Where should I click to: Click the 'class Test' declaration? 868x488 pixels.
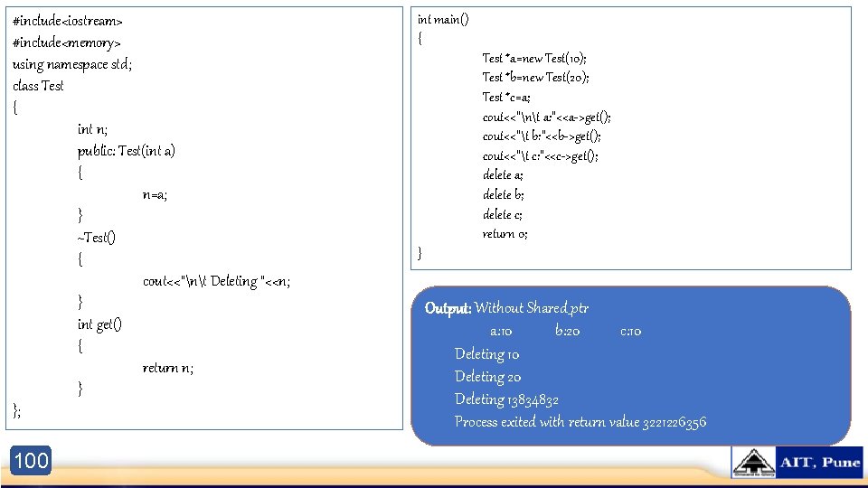click(38, 86)
